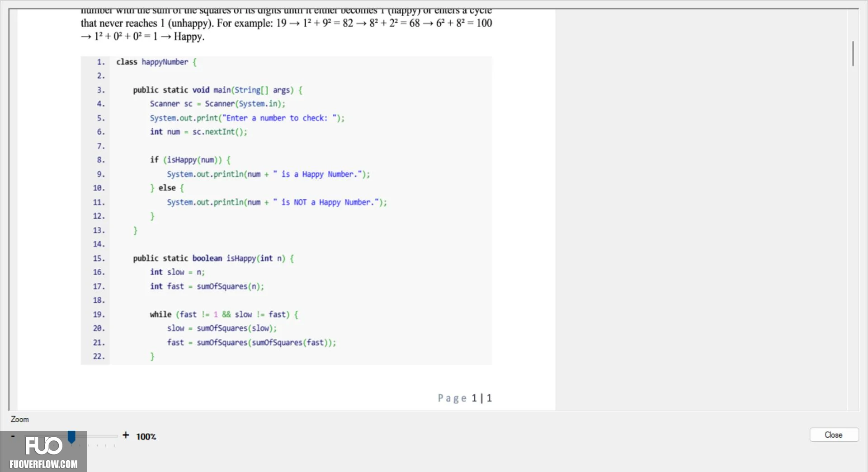Click line 16 "int slow = n;"
This screenshot has height=472, width=868.
pos(177,272)
